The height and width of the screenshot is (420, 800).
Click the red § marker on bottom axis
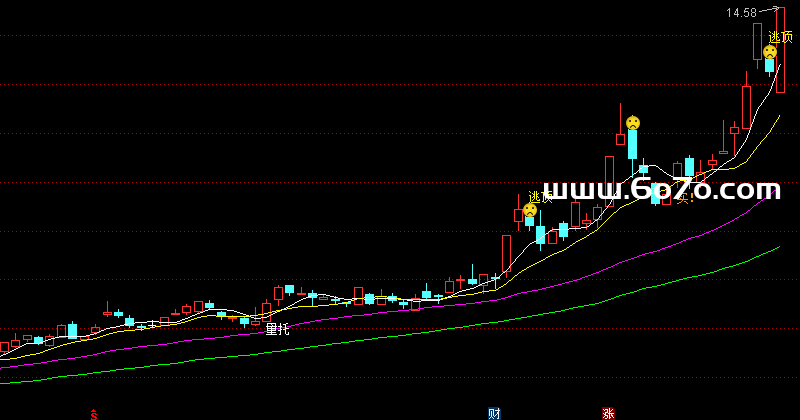click(x=94, y=413)
